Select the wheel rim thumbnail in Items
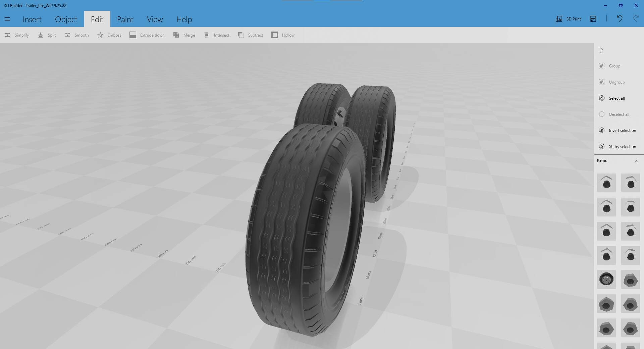This screenshot has height=349, width=644. pos(606,280)
